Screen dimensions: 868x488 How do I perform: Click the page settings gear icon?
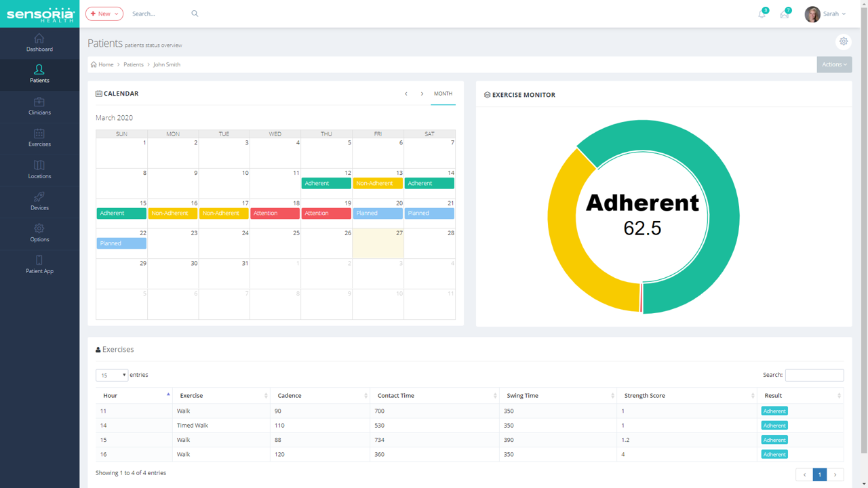point(844,41)
